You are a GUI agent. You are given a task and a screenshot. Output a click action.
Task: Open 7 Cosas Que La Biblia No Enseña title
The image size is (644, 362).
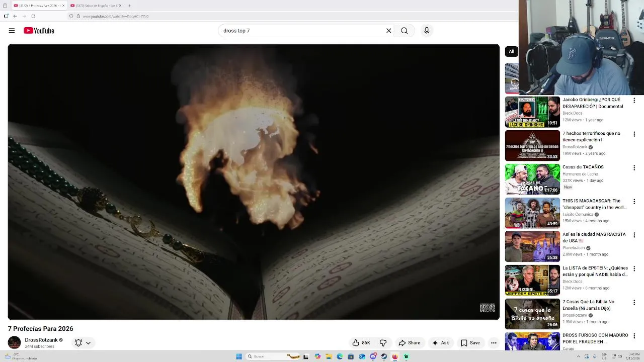[589, 305]
